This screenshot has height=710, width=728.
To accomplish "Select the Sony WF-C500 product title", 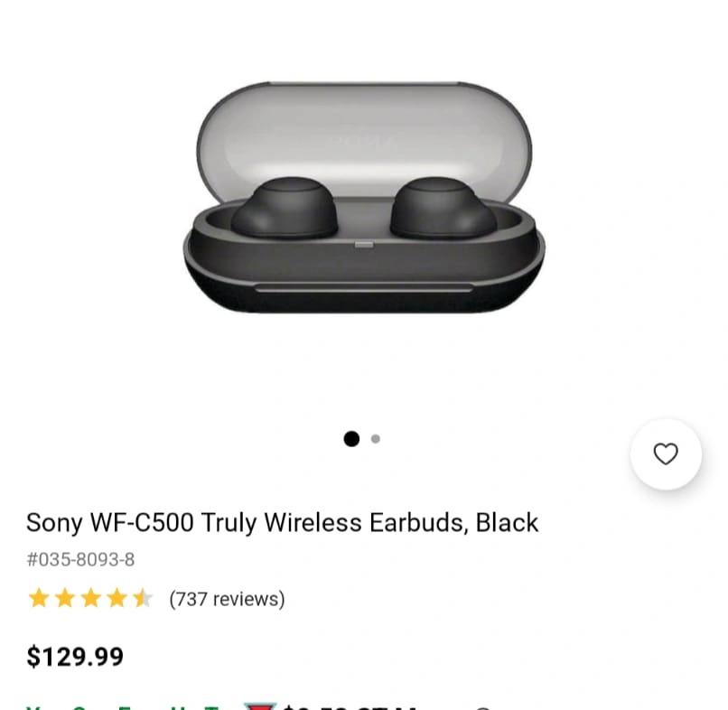I will [283, 522].
